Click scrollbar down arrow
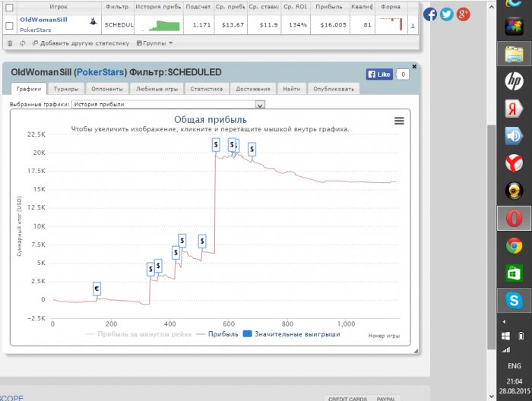532x401 pixels. [x=492, y=396]
